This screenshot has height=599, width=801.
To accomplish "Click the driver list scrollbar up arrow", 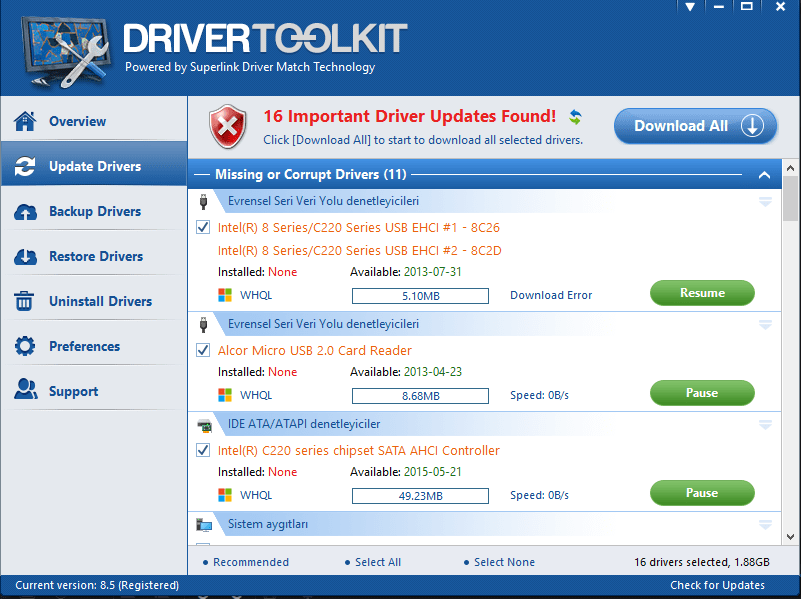I will coord(790,168).
